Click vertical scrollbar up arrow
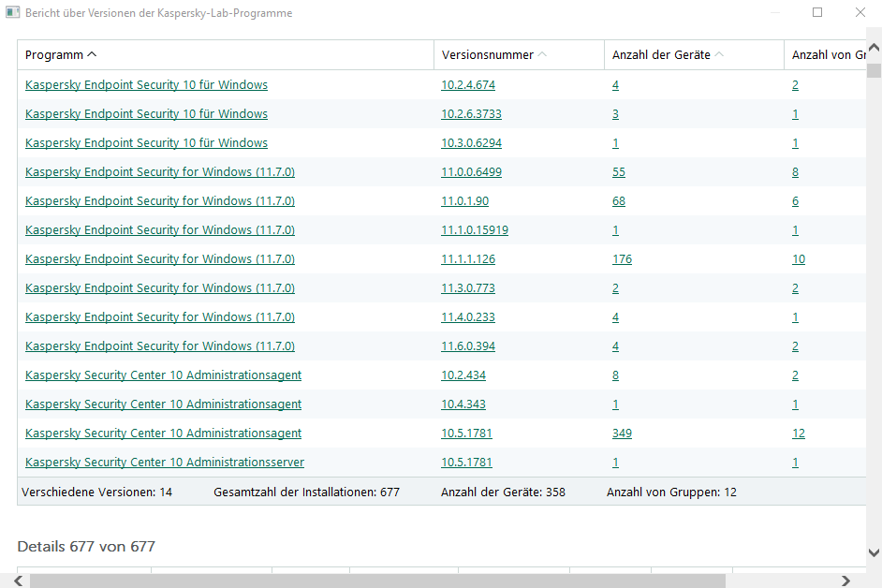Screen dimensions: 882x588 (874, 47)
